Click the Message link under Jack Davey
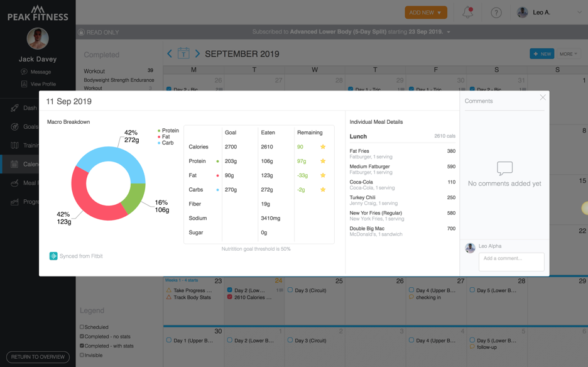This screenshot has height=367, width=588. pyautogui.click(x=36, y=72)
